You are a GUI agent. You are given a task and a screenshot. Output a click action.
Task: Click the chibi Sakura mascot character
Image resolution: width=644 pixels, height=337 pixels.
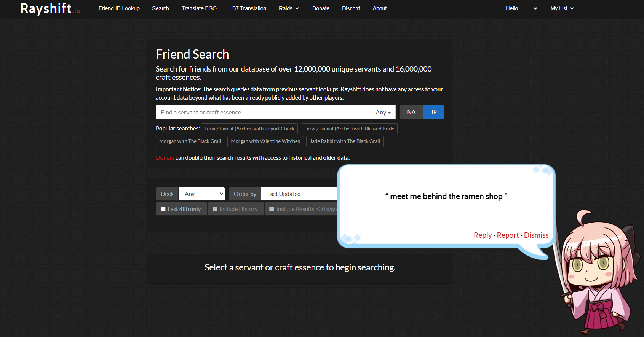coord(596,272)
